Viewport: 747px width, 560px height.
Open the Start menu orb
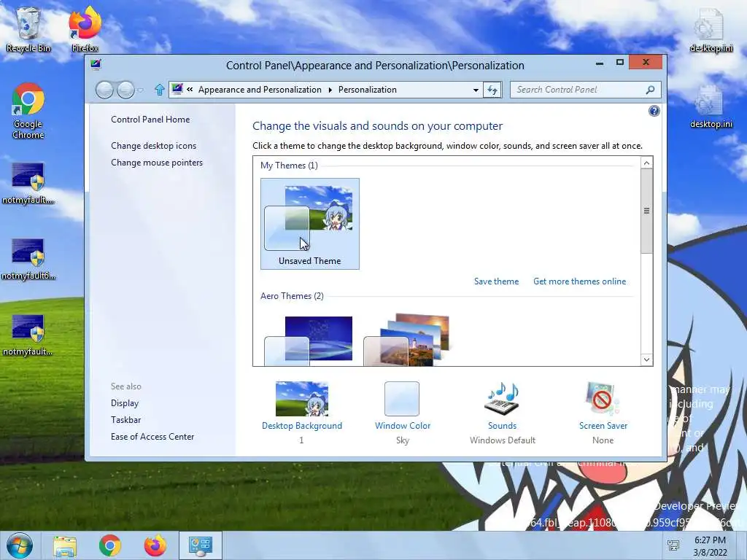20,545
